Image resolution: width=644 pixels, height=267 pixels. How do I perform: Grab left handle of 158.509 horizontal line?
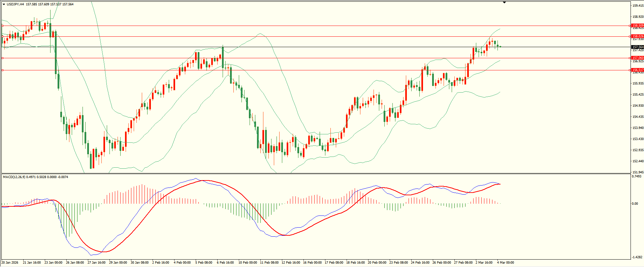pos(2,26)
